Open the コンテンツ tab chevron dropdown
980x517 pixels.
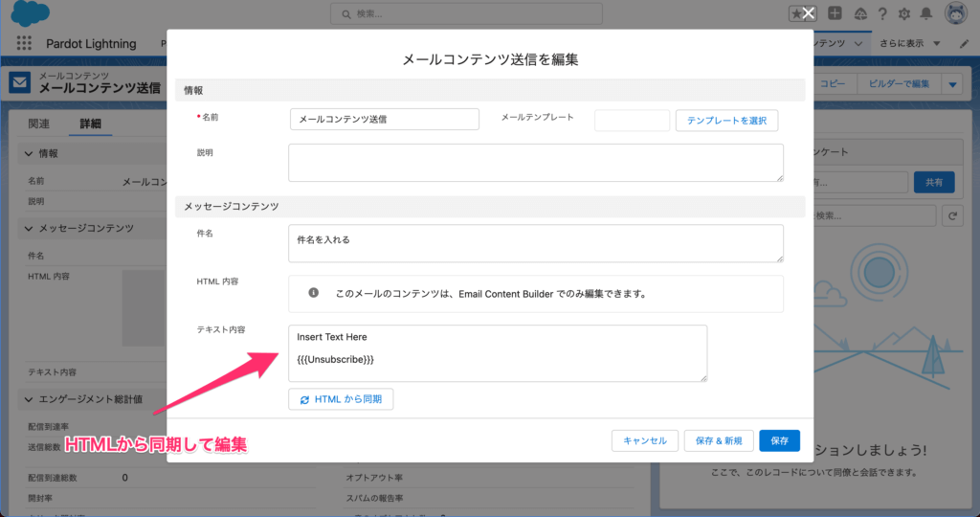tap(858, 44)
